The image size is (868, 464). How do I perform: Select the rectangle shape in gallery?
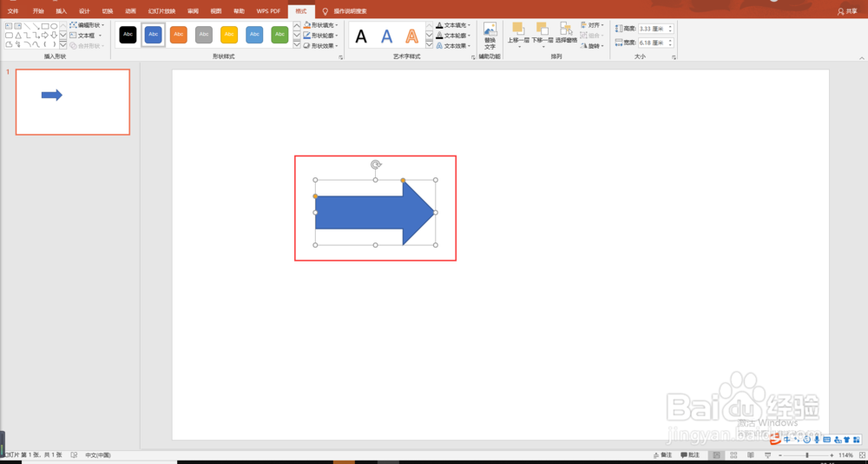(45, 26)
